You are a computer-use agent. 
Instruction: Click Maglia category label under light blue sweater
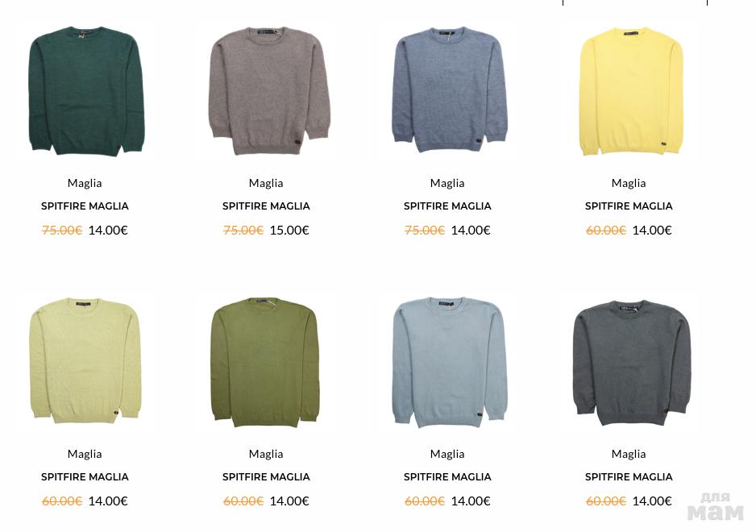(447, 455)
